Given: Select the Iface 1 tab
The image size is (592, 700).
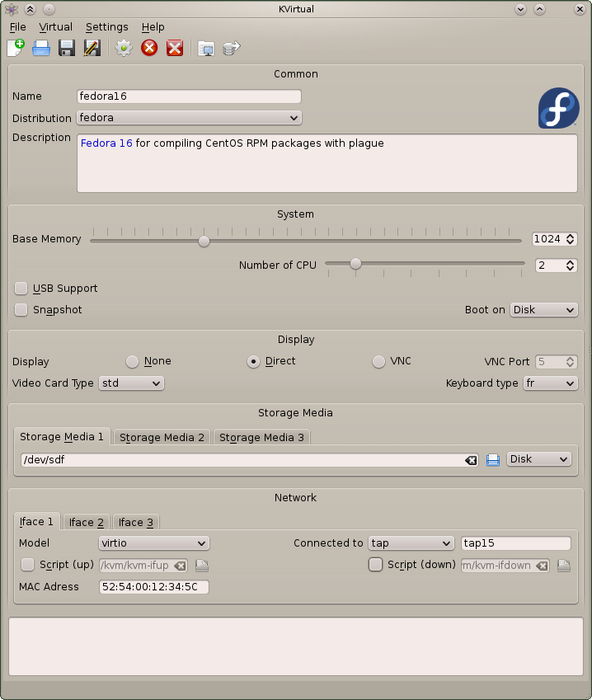Looking at the screenshot, I should pos(36,521).
